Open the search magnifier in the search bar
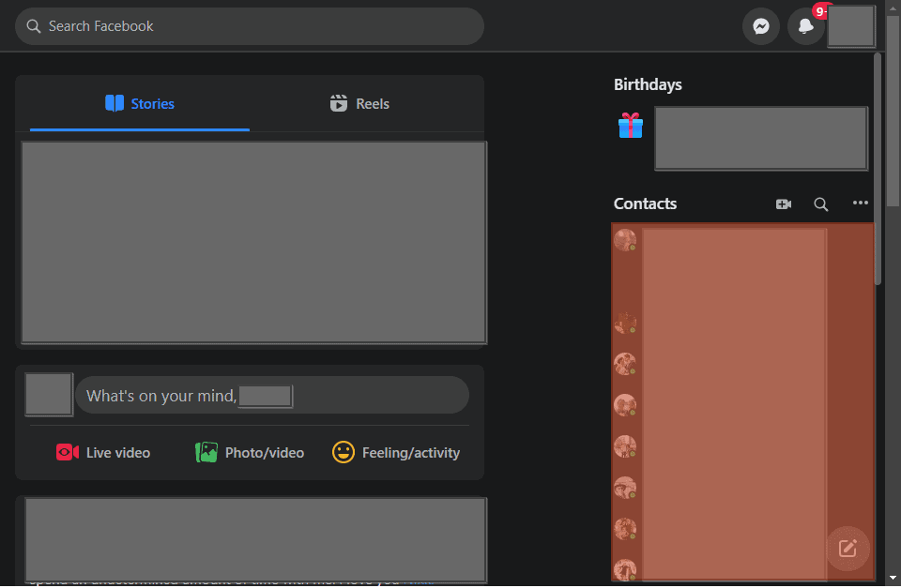 tap(32, 25)
